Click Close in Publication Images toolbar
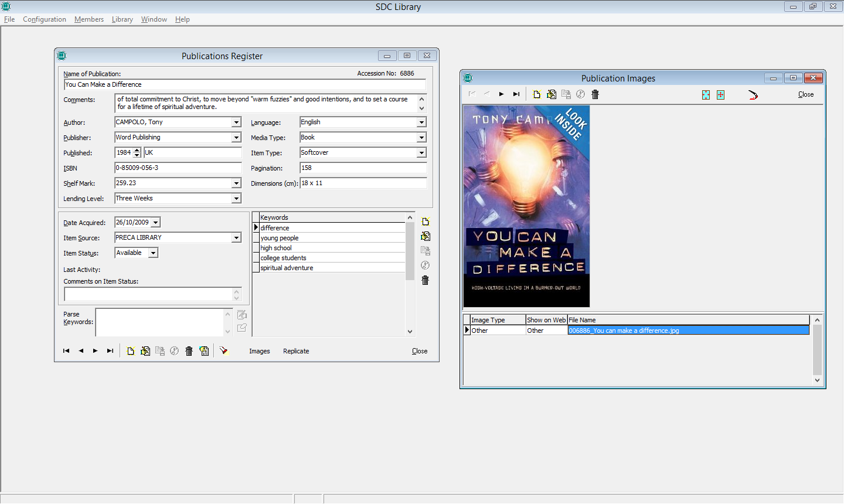 (806, 94)
